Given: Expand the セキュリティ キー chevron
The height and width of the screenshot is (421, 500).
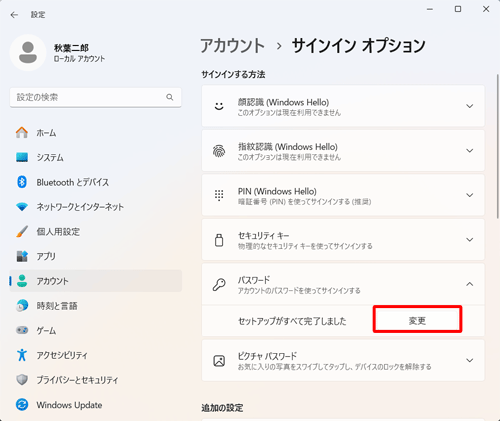Looking at the screenshot, I should 470,240.
